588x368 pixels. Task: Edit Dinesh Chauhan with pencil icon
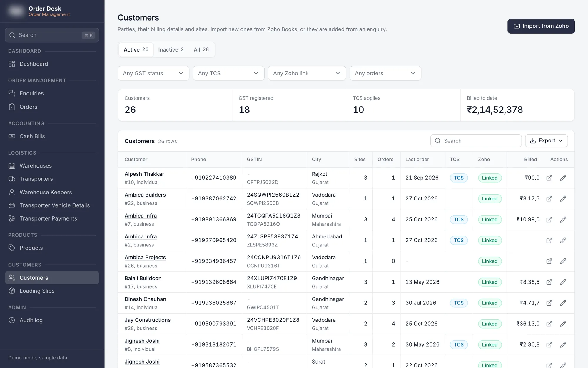tap(563, 303)
